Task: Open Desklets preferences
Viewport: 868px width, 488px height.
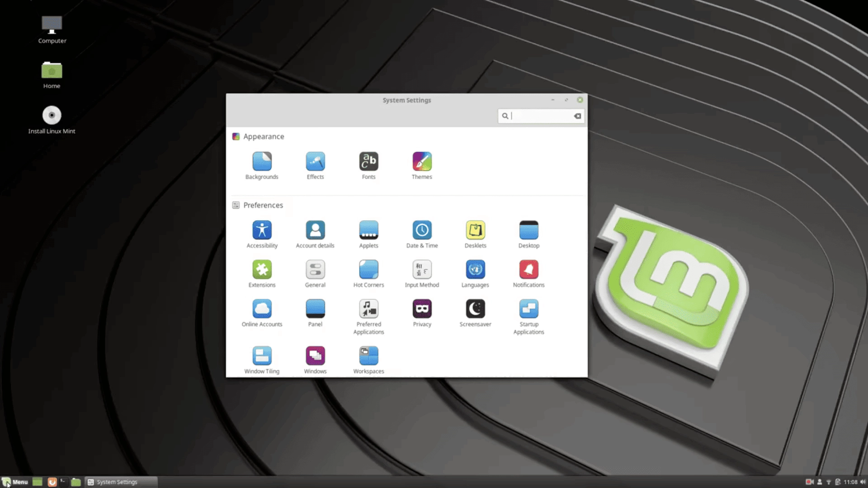Action: point(475,235)
